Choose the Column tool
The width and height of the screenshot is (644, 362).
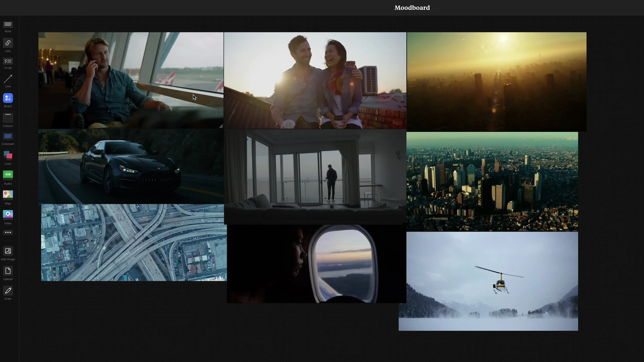click(8, 118)
